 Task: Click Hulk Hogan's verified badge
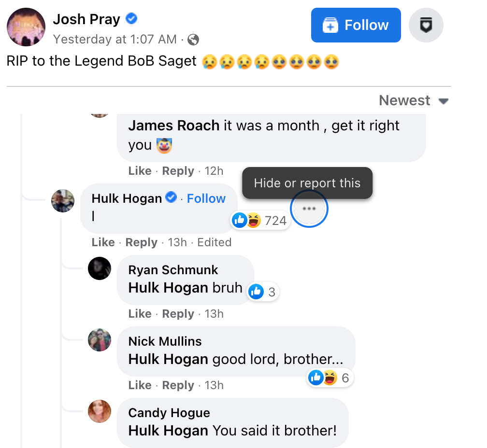click(x=171, y=197)
